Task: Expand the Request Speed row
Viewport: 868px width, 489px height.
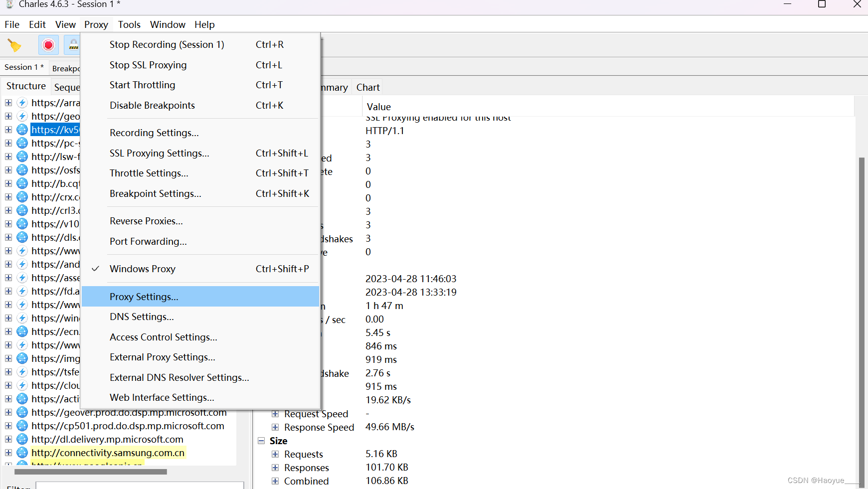Action: tap(275, 414)
